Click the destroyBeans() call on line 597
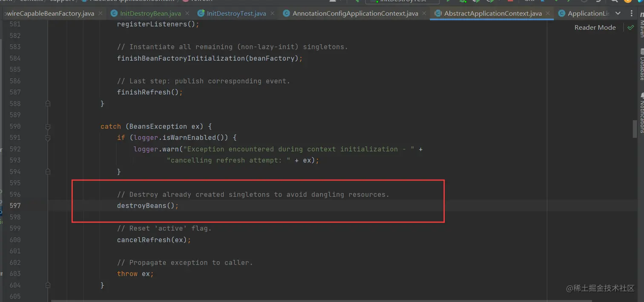 click(x=148, y=206)
